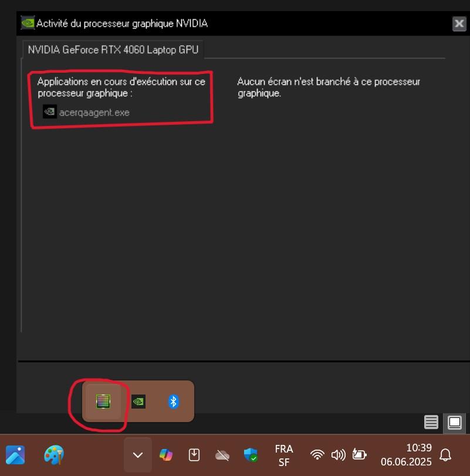Open the Wi-Fi network settings icon
This screenshot has width=470, height=476.
tap(317, 455)
